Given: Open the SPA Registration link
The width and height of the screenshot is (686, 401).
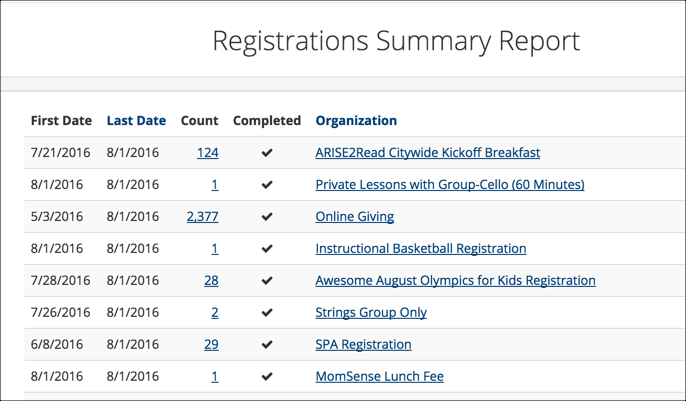Looking at the screenshot, I should click(364, 344).
